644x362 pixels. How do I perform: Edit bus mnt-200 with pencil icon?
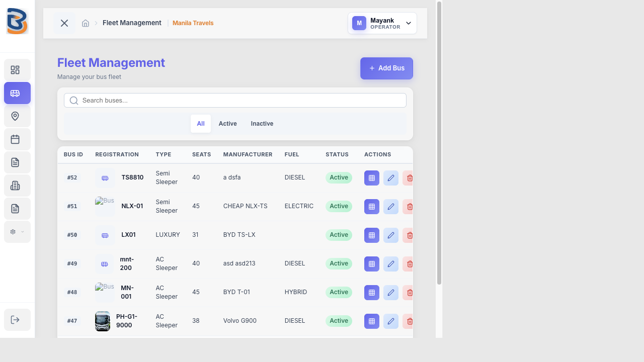[391, 264]
